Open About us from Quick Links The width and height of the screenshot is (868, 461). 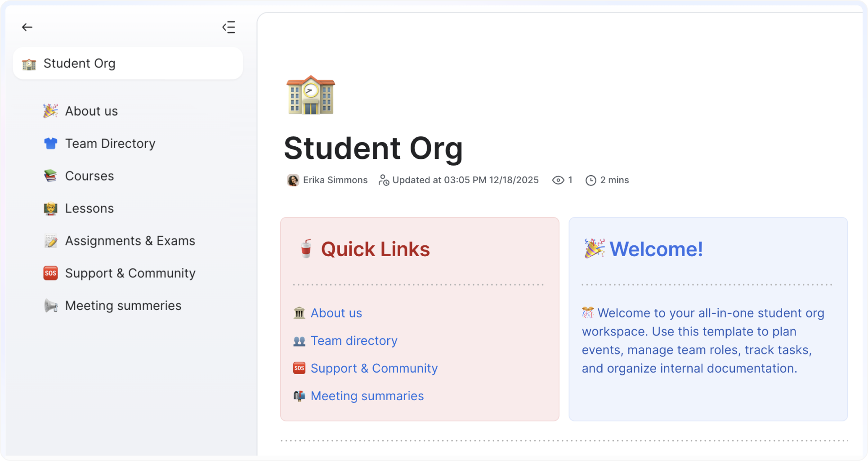click(336, 313)
